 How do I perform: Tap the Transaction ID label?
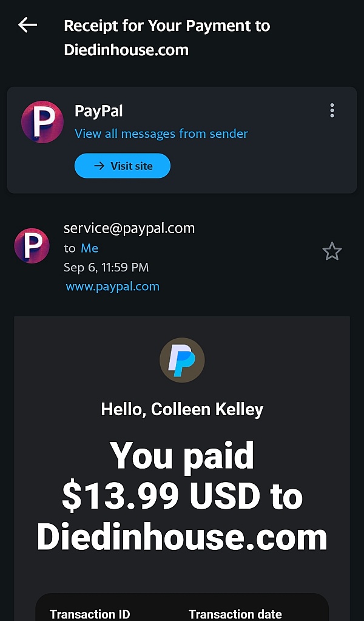click(x=90, y=614)
